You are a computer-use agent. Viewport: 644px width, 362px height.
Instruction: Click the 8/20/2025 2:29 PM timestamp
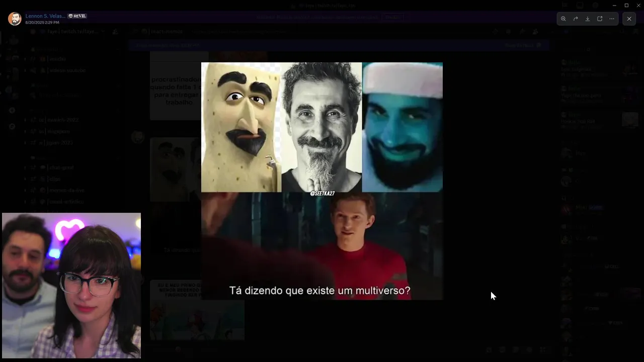[x=42, y=23]
